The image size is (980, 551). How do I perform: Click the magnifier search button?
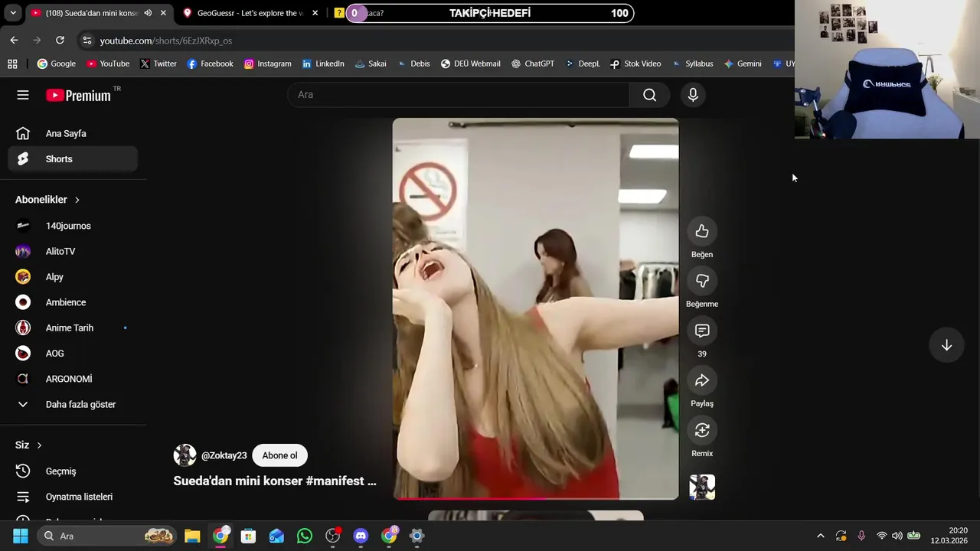point(649,95)
